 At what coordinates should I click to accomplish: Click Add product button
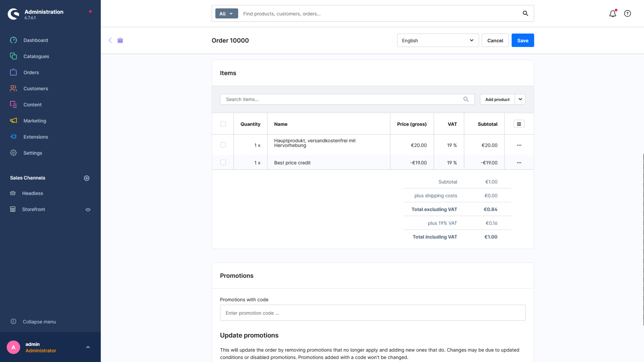click(497, 99)
